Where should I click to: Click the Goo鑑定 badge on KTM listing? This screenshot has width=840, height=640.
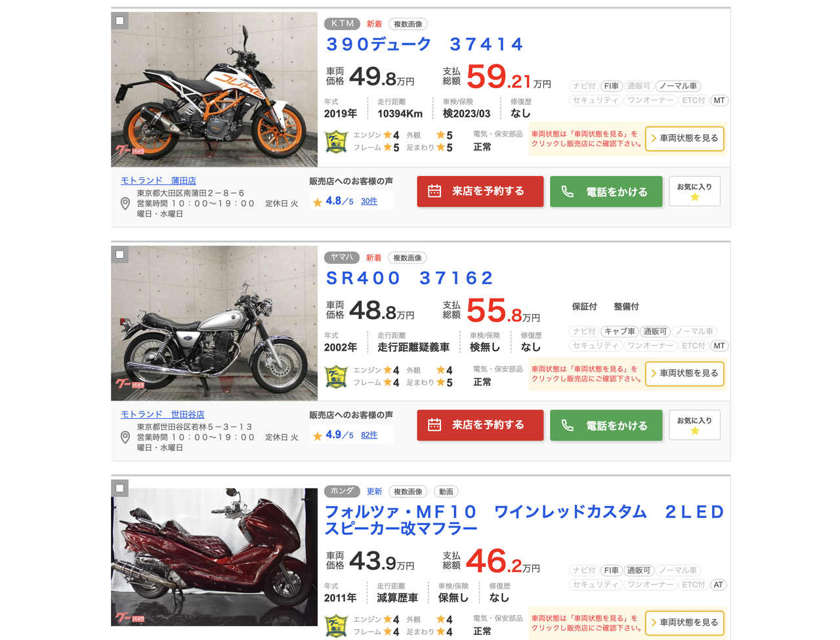click(336, 142)
